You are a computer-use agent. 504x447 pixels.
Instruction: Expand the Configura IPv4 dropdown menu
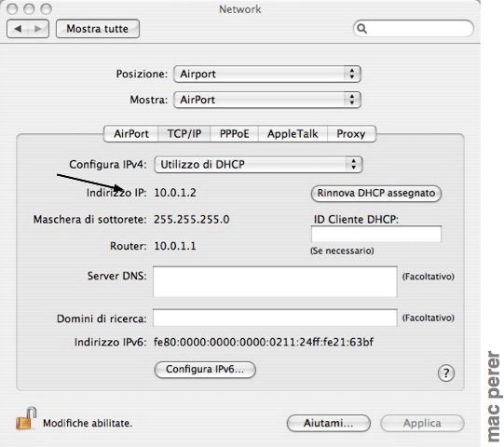(258, 165)
